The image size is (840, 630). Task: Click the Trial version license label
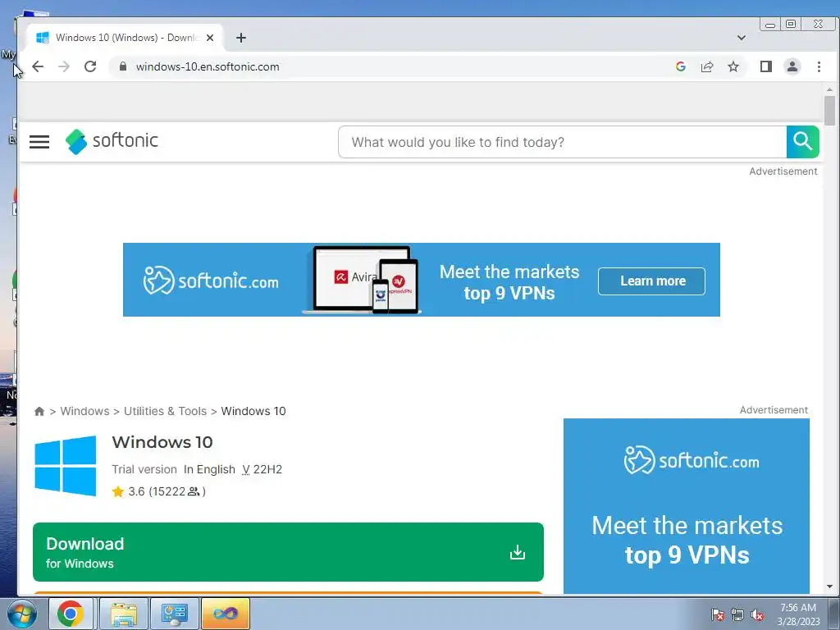pyautogui.click(x=144, y=469)
